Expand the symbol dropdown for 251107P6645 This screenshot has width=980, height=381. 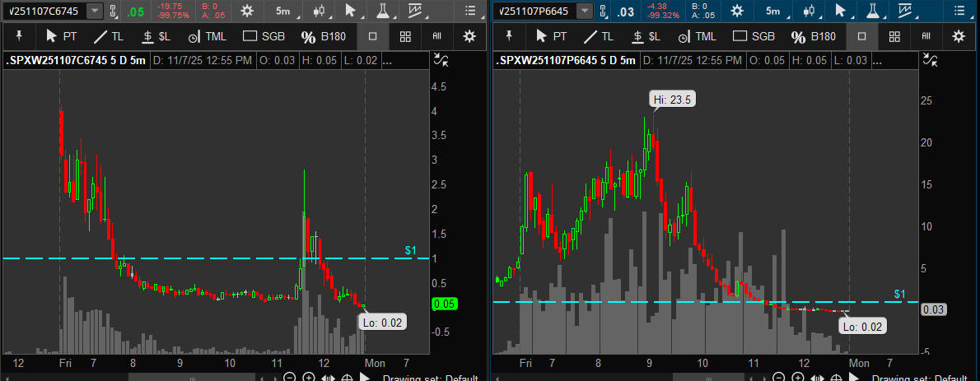tap(584, 11)
